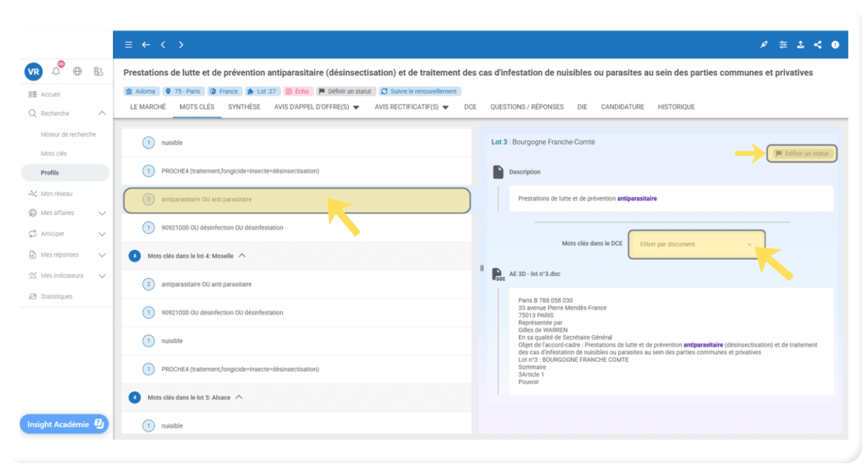Click the share icon in header
Screen dimensions: 868x469
pyautogui.click(x=818, y=45)
